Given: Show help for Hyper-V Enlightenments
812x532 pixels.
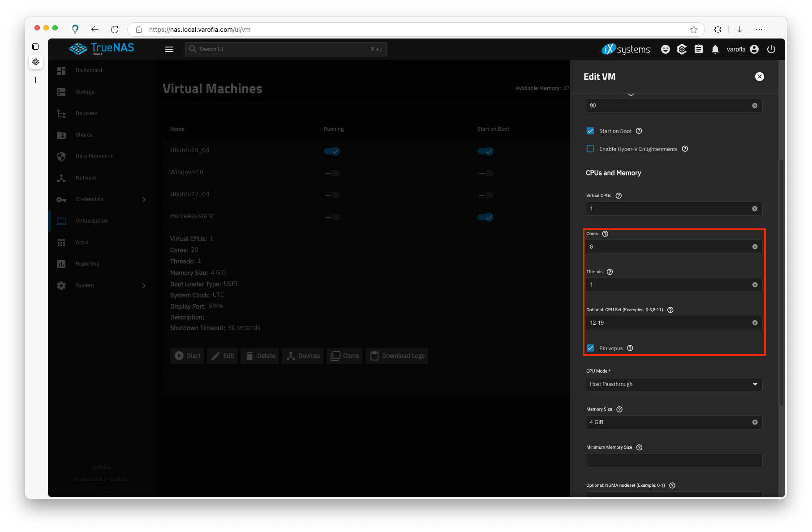Looking at the screenshot, I should pyautogui.click(x=685, y=149).
